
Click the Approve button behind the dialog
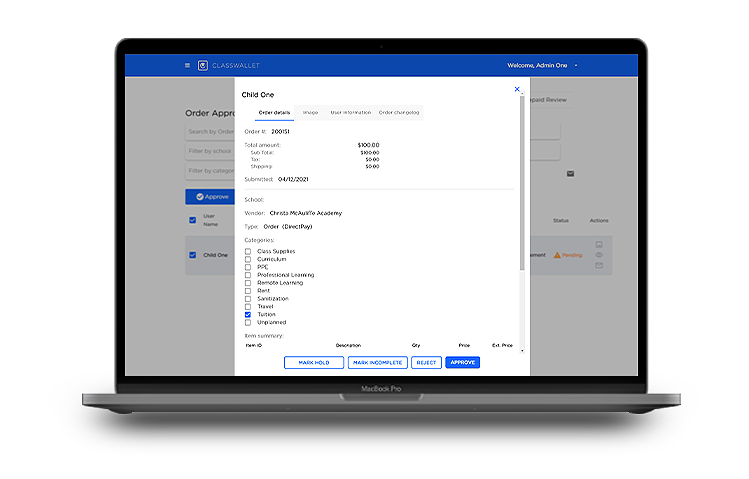point(210,197)
